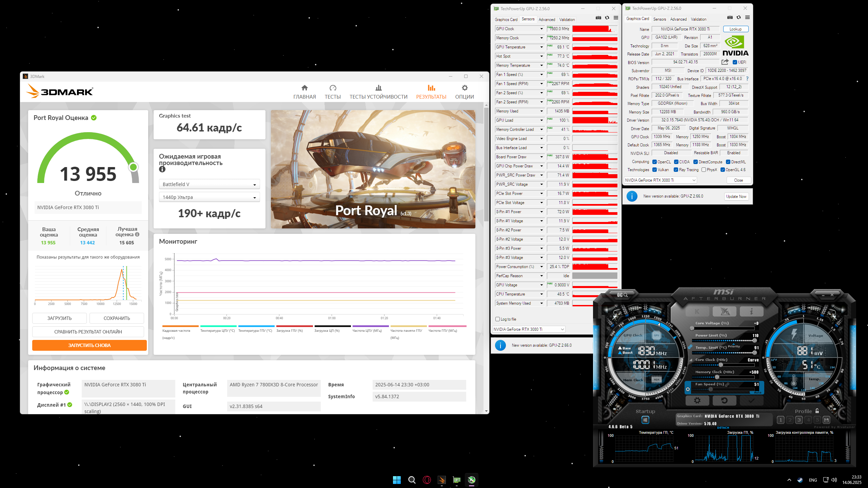Click the Lookup button in GPU-Z

[x=735, y=29]
